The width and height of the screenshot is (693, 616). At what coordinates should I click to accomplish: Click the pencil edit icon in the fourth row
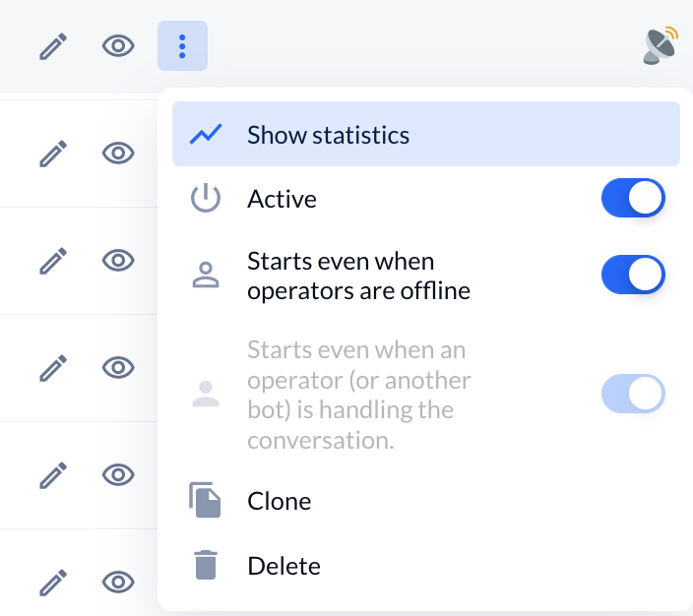coord(53,368)
